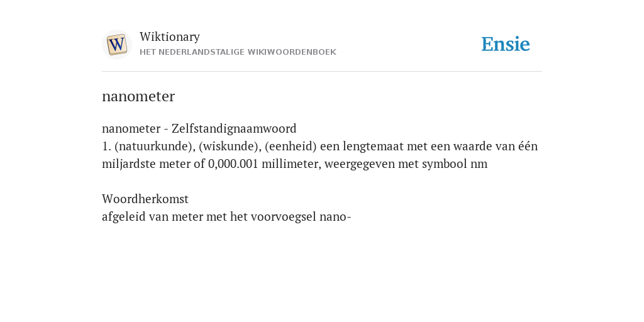Click the nanometer heading title
Image resolution: width=644 pixels, height=322 pixels.
138,96
